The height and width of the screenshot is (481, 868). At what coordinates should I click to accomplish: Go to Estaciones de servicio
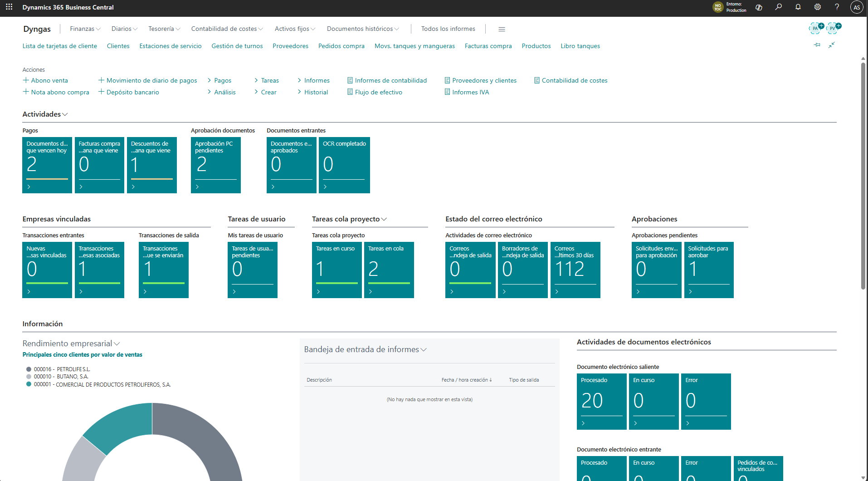(171, 46)
